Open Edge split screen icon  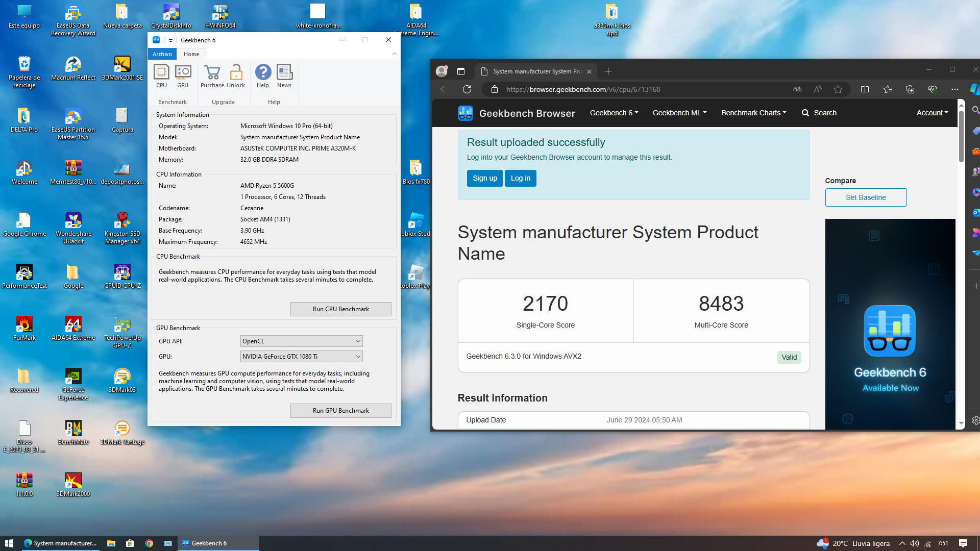[865, 89]
